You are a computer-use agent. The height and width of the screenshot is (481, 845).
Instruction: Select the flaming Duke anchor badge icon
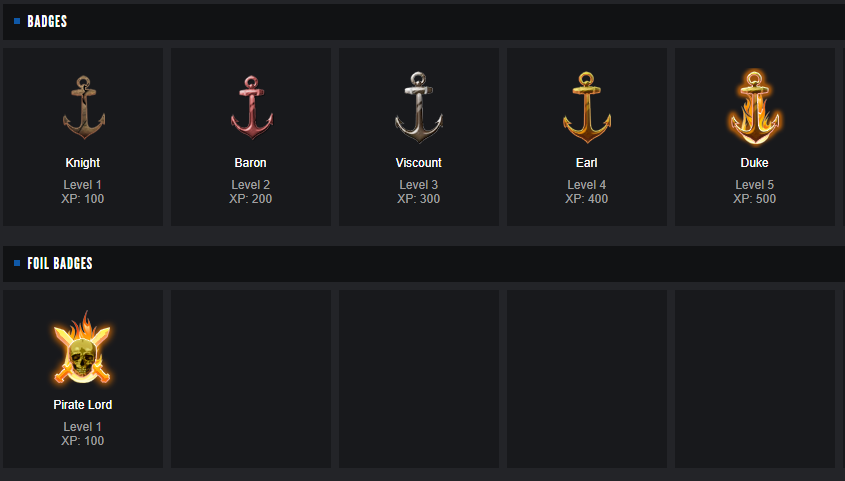(x=754, y=107)
